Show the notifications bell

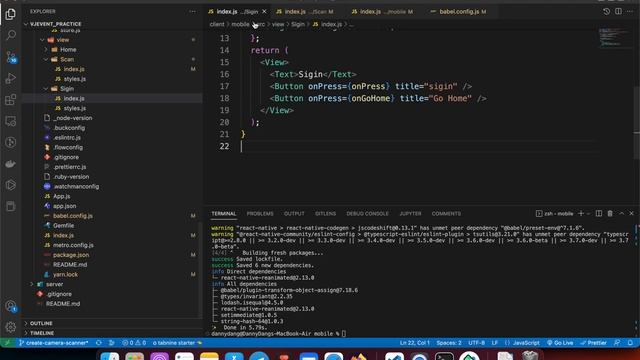pos(630,343)
